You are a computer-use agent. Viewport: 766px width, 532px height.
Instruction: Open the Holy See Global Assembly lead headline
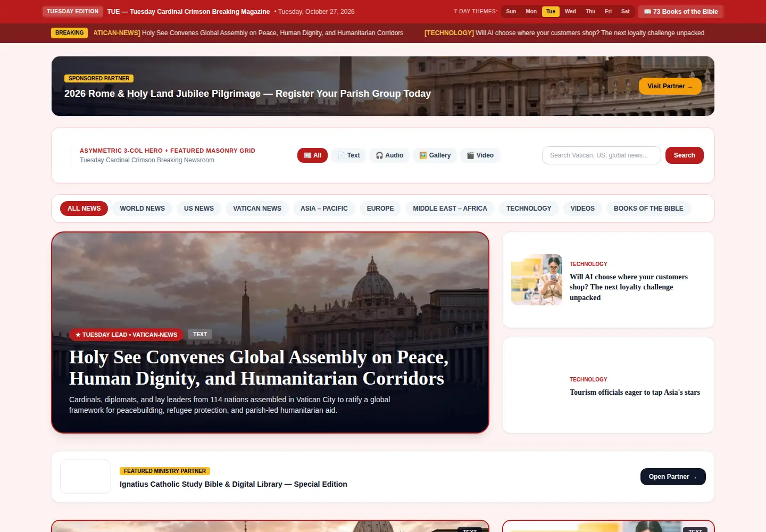click(x=259, y=368)
